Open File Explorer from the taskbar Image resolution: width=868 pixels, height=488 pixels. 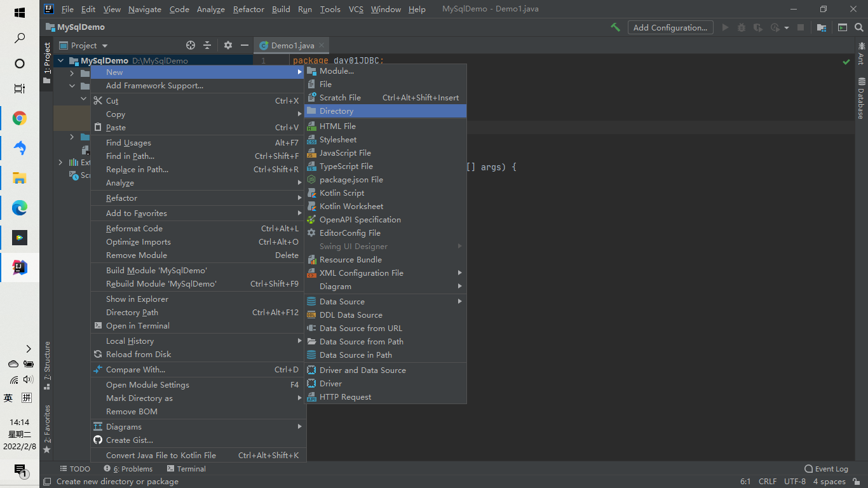[20, 178]
